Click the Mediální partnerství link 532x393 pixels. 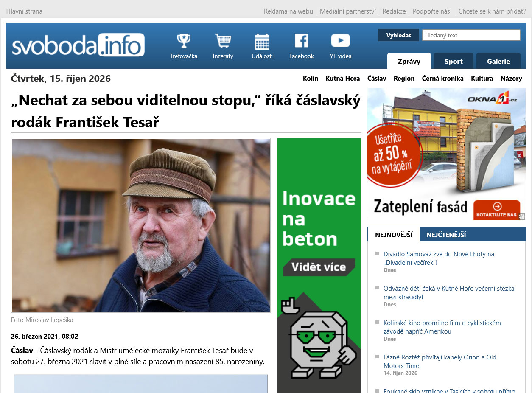[348, 11]
